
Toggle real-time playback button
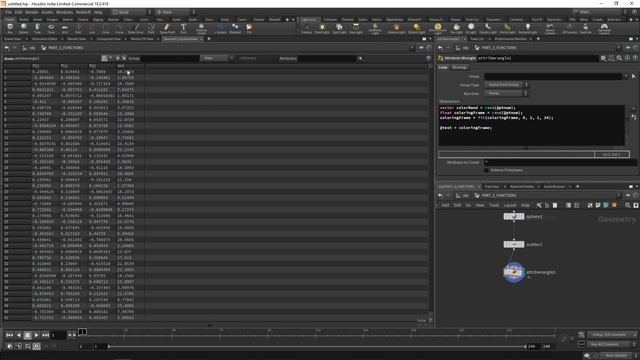coord(36,346)
